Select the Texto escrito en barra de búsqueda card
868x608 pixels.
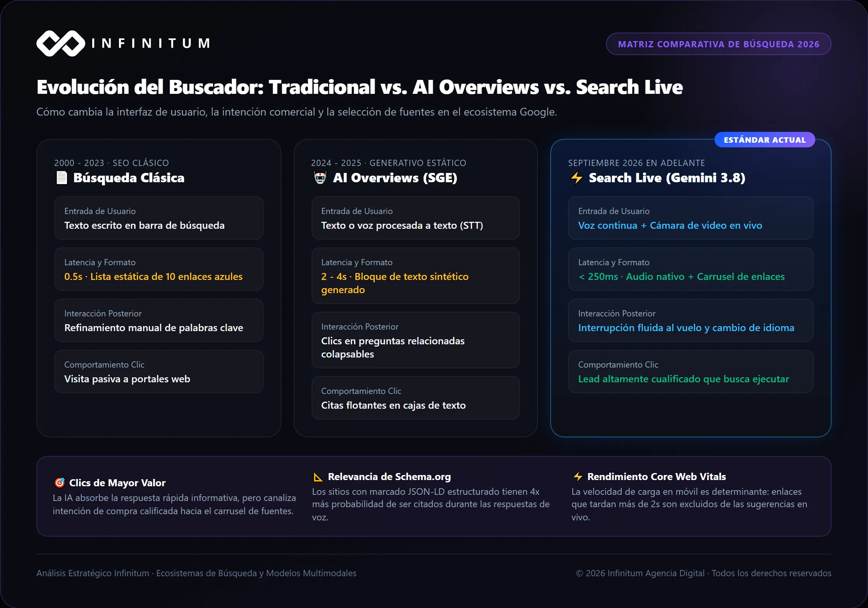(x=159, y=218)
